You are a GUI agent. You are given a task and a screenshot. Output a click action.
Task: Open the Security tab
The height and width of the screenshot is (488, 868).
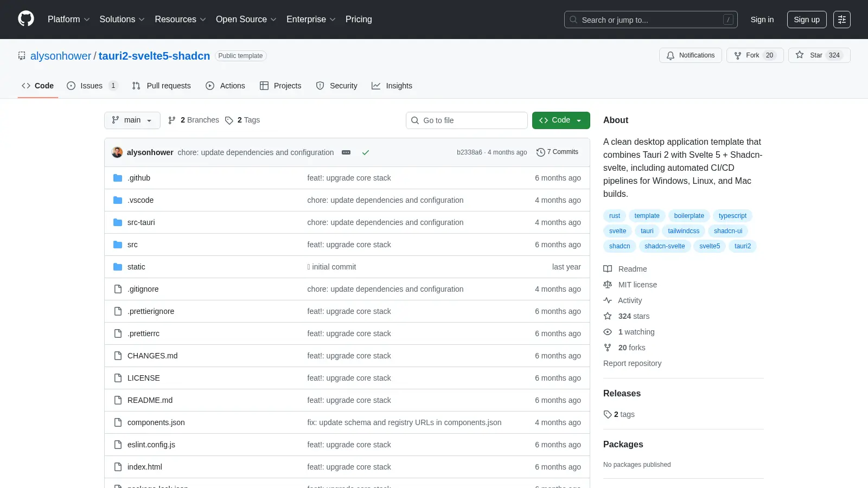click(x=336, y=86)
